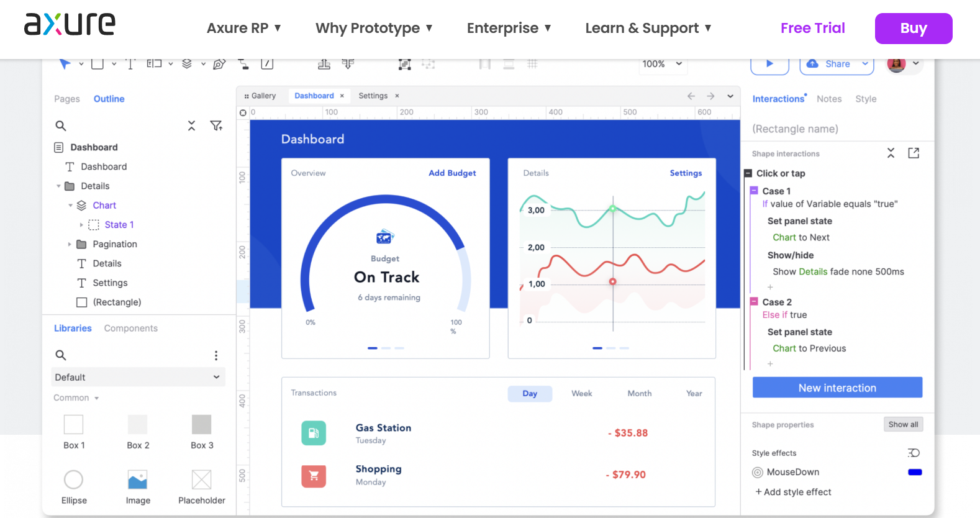The height and width of the screenshot is (518, 980).
Task: Click the dynamic panel layers tool
Action: tap(187, 63)
